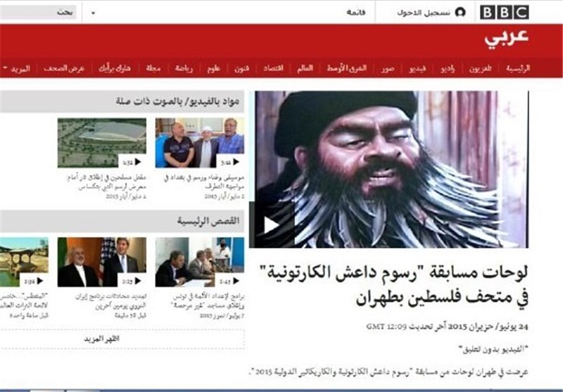Screen dimensions: 563x392
Task: Expand the المزيد more dropdown in navigation
Action: [17, 68]
